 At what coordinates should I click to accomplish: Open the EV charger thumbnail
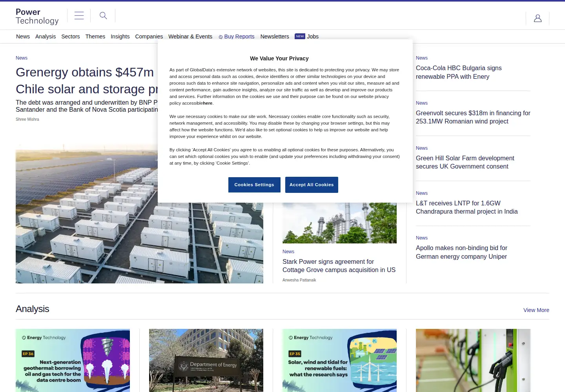coord(473,360)
